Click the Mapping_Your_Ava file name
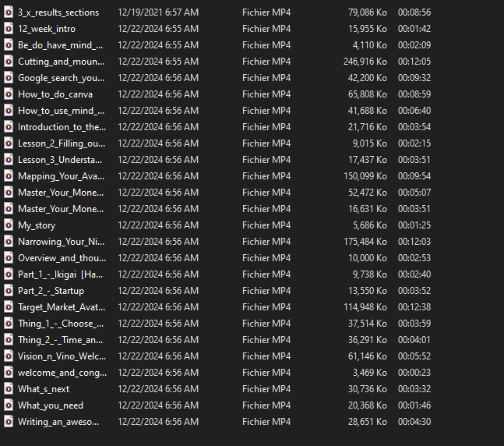This screenshot has height=446, width=504. point(61,176)
